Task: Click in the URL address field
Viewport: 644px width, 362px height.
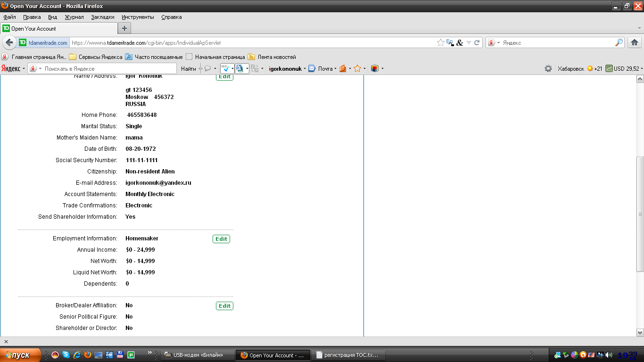Action: (252, 42)
